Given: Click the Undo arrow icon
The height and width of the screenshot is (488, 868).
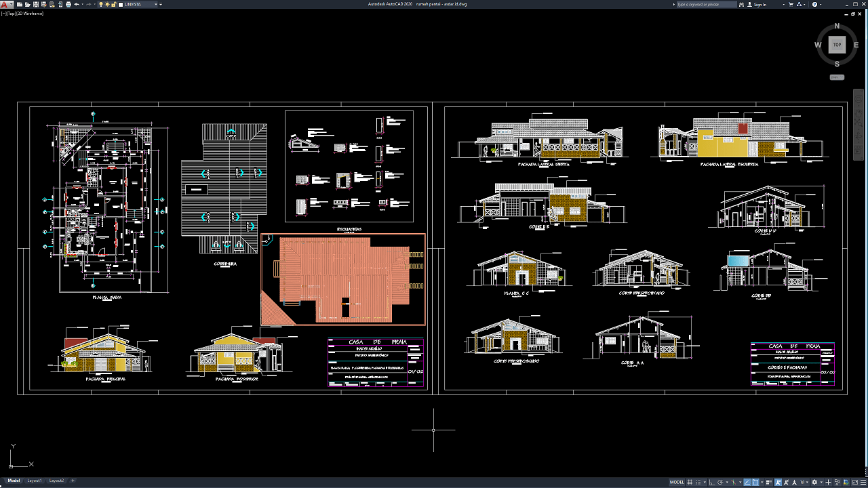Looking at the screenshot, I should (x=77, y=4).
